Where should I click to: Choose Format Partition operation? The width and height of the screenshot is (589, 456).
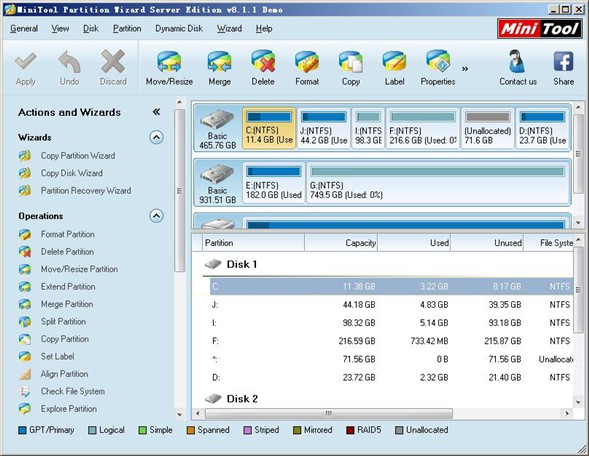point(67,234)
